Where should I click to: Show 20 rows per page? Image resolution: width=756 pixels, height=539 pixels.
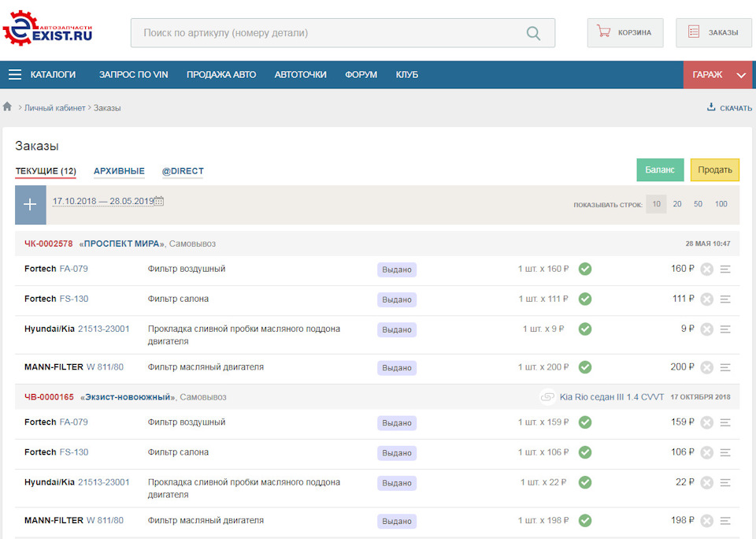point(677,204)
